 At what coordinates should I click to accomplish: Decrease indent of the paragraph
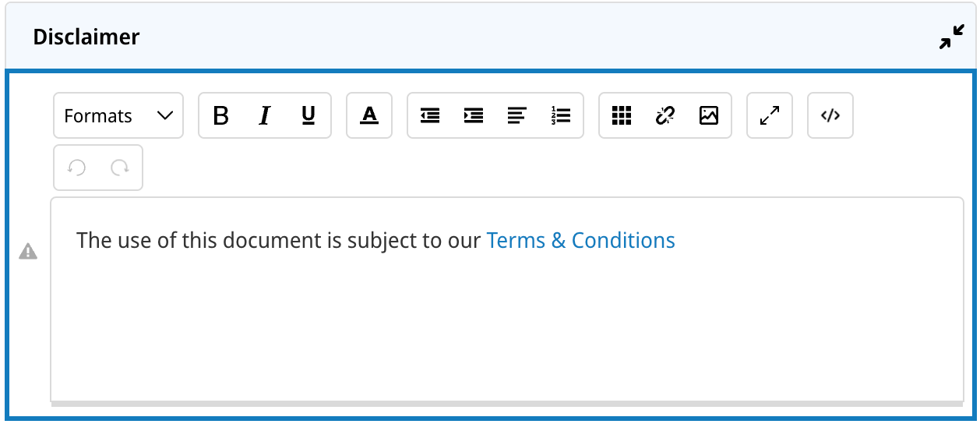[430, 116]
